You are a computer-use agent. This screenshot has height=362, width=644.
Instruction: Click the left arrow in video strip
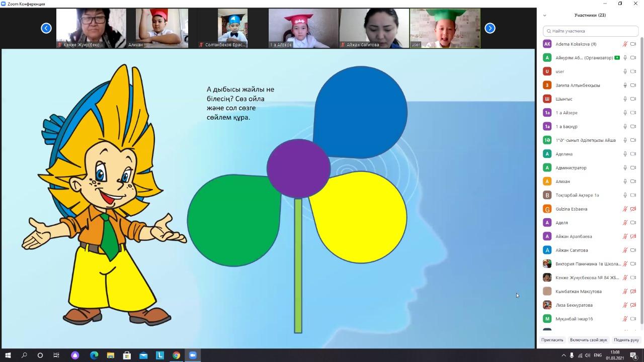click(46, 28)
